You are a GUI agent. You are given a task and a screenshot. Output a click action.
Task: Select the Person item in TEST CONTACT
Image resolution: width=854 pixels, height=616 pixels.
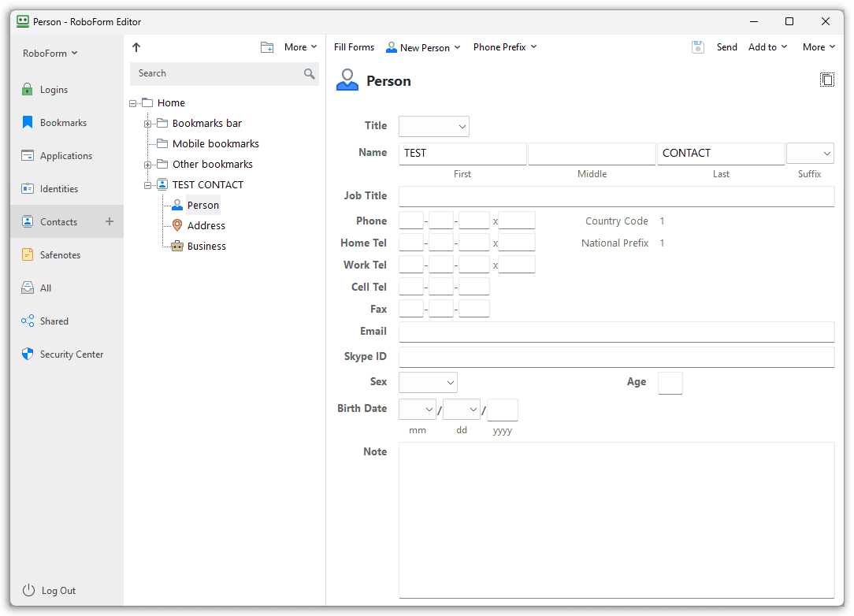(x=202, y=206)
